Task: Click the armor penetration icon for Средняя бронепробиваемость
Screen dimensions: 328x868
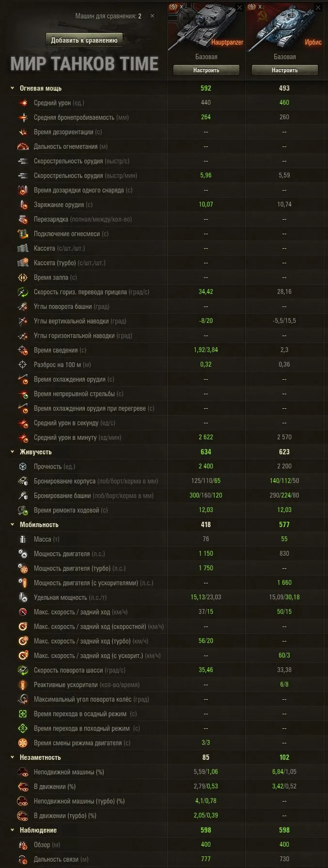Action: (23, 117)
